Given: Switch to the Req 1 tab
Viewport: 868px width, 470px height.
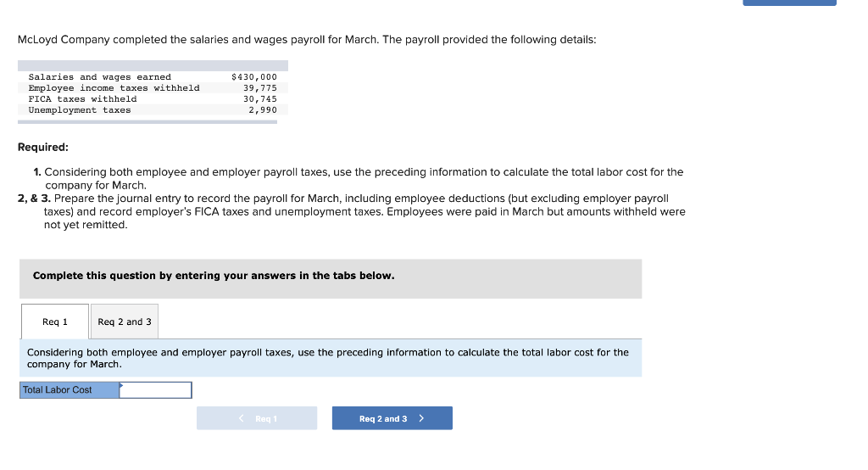Looking at the screenshot, I should tap(55, 322).
